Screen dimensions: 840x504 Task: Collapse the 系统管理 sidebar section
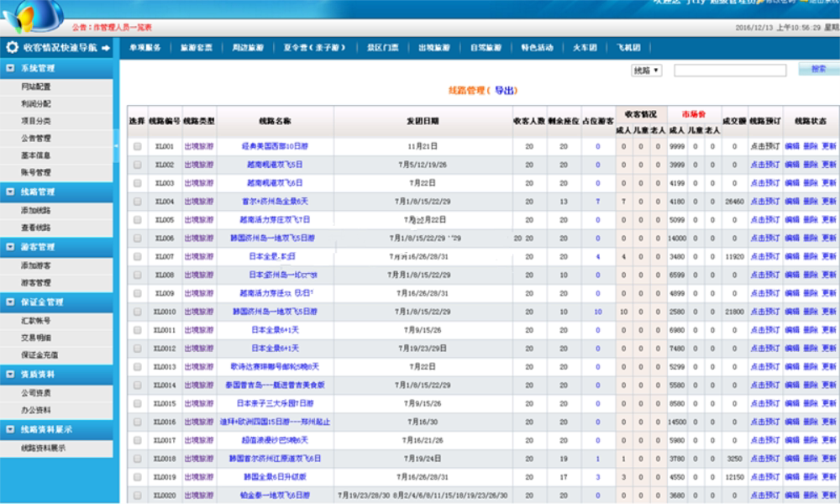coord(10,68)
